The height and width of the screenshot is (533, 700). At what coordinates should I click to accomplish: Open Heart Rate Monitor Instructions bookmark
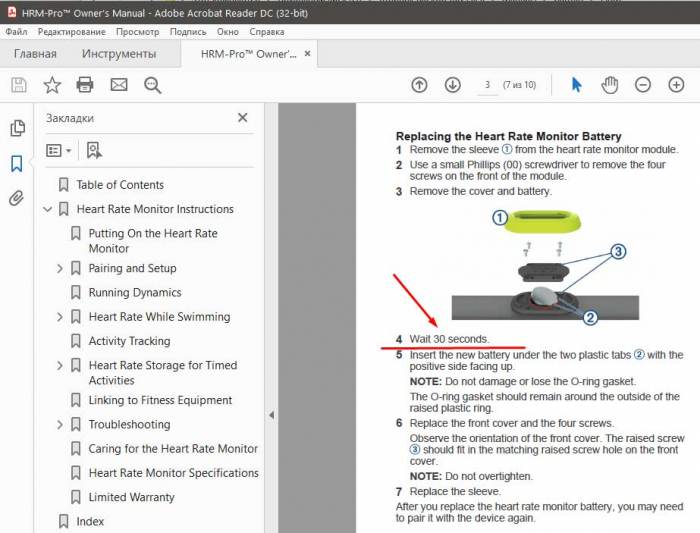(x=155, y=209)
